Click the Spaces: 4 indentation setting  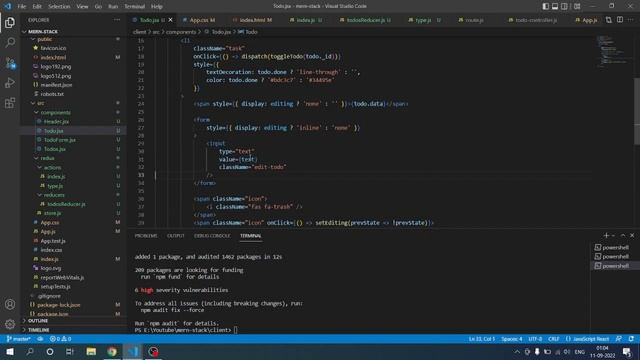(x=512, y=339)
